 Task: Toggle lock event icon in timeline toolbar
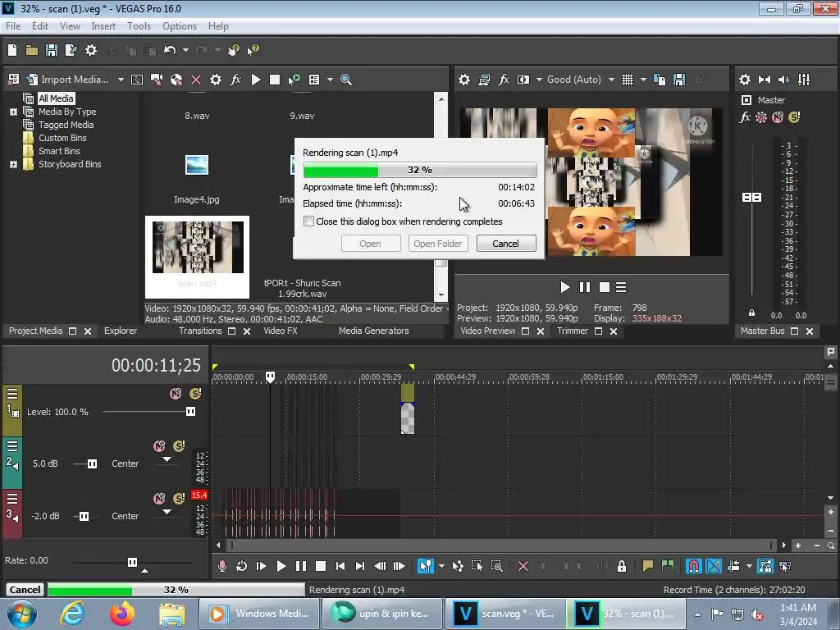pyautogui.click(x=622, y=566)
